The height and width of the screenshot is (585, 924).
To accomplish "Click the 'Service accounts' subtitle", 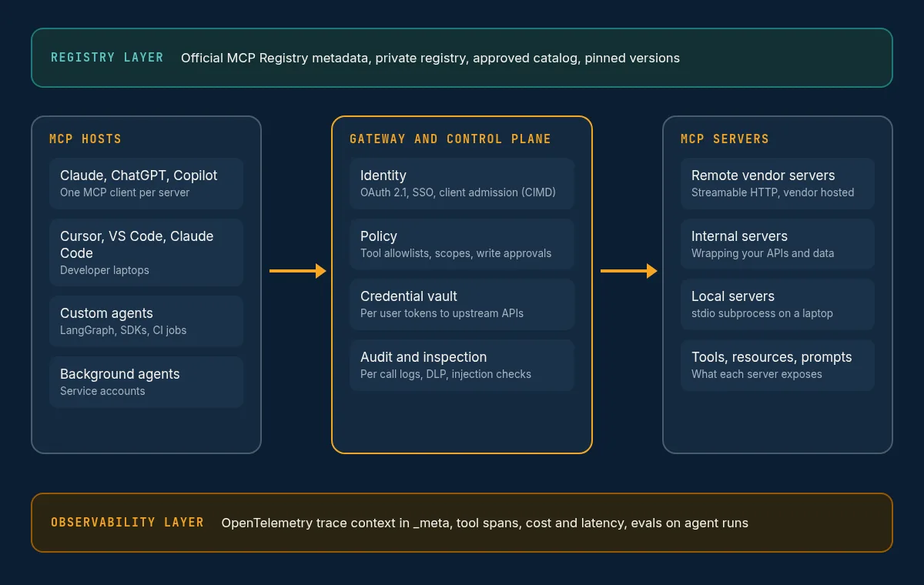I will (x=102, y=391).
